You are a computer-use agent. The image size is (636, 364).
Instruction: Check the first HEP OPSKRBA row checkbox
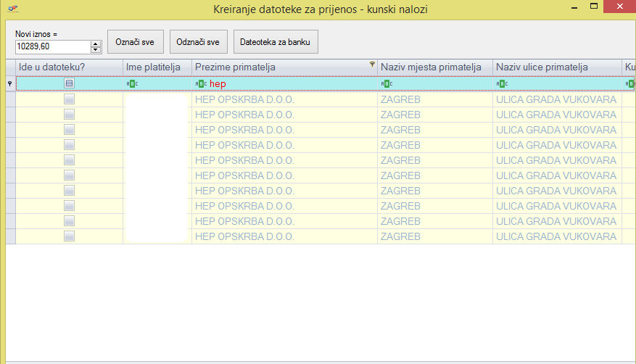(69, 99)
